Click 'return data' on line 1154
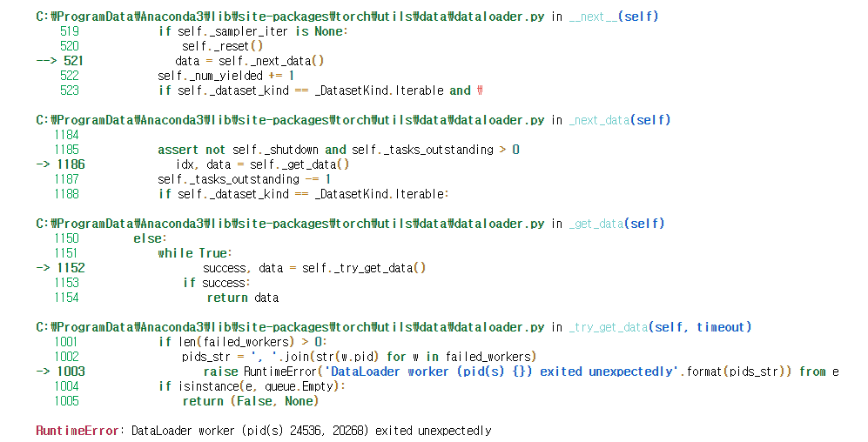 (242, 298)
